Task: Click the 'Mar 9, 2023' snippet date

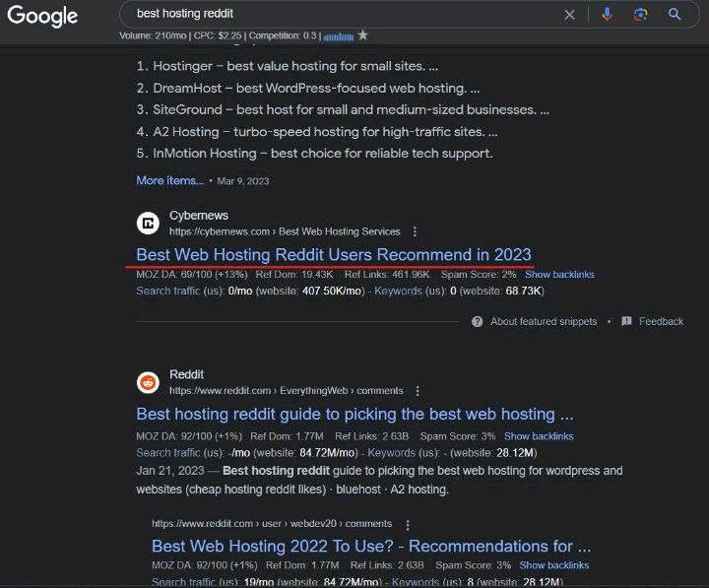Action: tap(243, 181)
